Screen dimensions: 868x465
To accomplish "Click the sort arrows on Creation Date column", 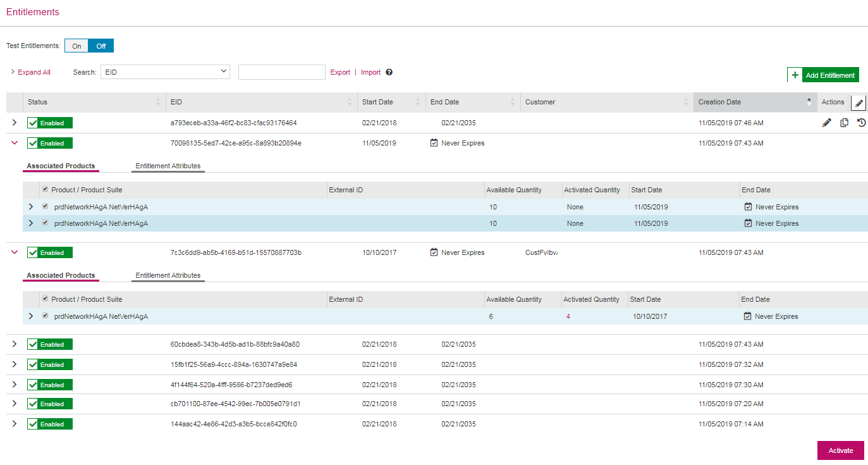I will point(809,102).
